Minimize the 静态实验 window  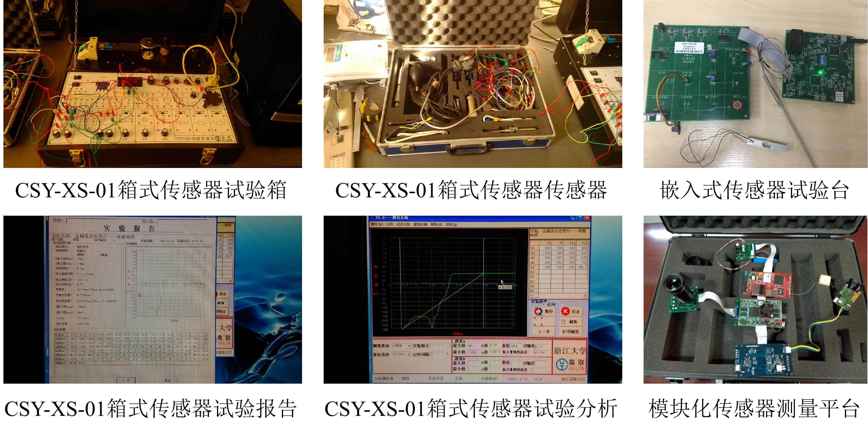pos(573,218)
